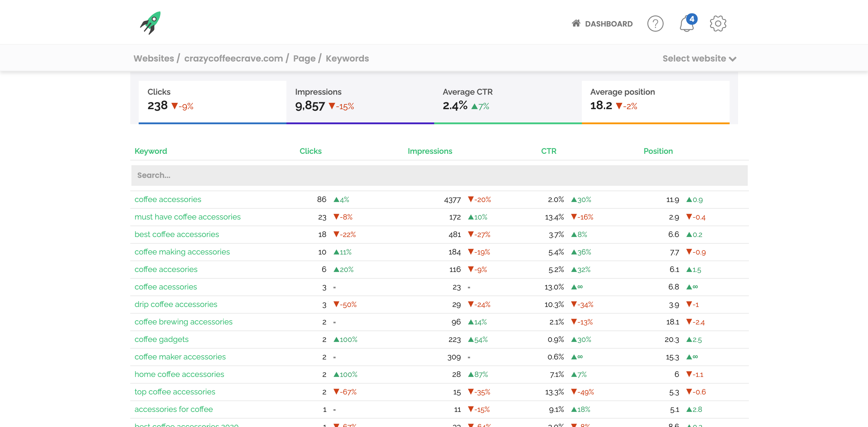868x427 pixels.
Task: Go to crazycoffeecrave.com breadcrumb
Action: coord(233,59)
